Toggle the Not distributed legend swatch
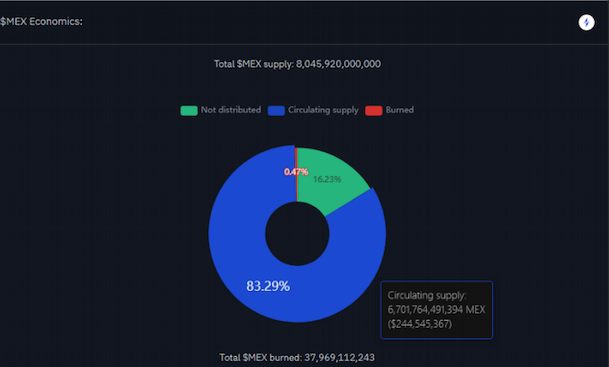 coord(189,110)
